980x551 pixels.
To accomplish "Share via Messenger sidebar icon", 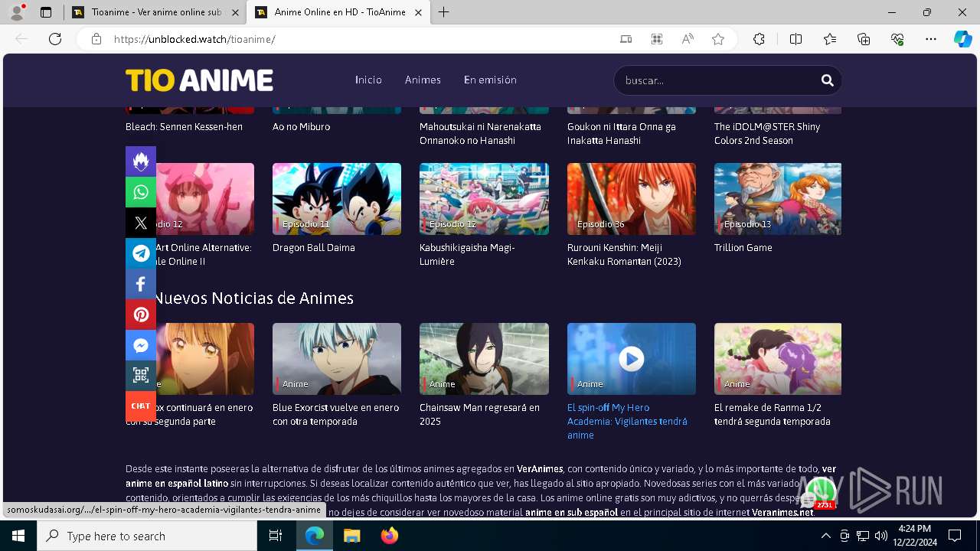I will (141, 345).
